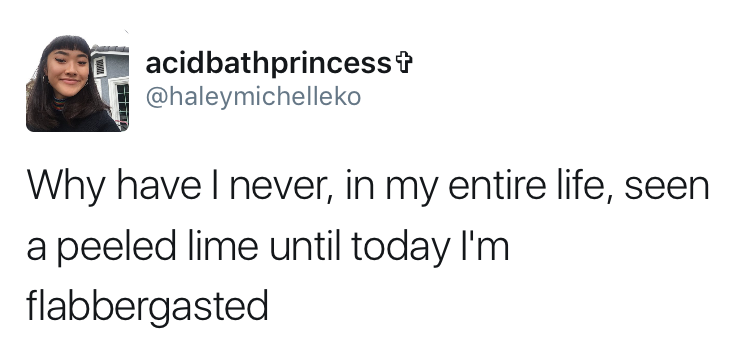This screenshot has height=362, width=747.
Task: Click the word "in" in the first line
Action: point(359,185)
